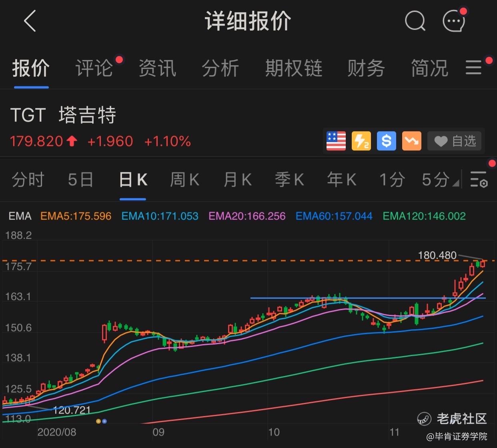The width and height of the screenshot is (497, 448).
Task: Select the 分时 chart period
Action: tap(28, 180)
